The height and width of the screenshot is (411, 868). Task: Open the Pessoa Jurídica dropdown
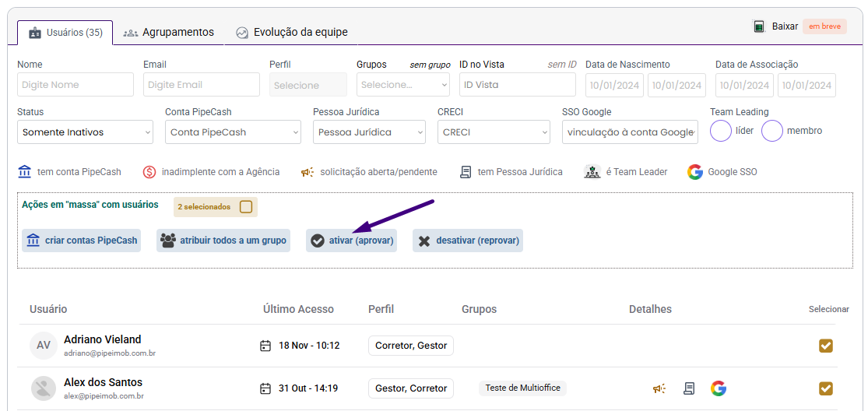369,132
